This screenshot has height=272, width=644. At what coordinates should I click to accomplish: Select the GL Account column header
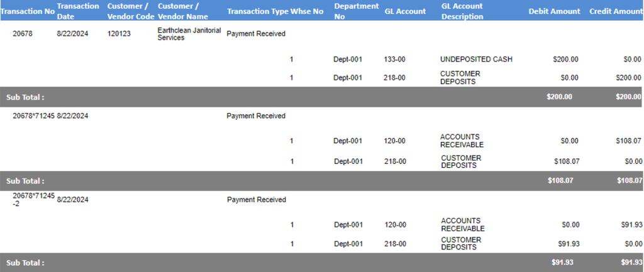click(x=405, y=11)
